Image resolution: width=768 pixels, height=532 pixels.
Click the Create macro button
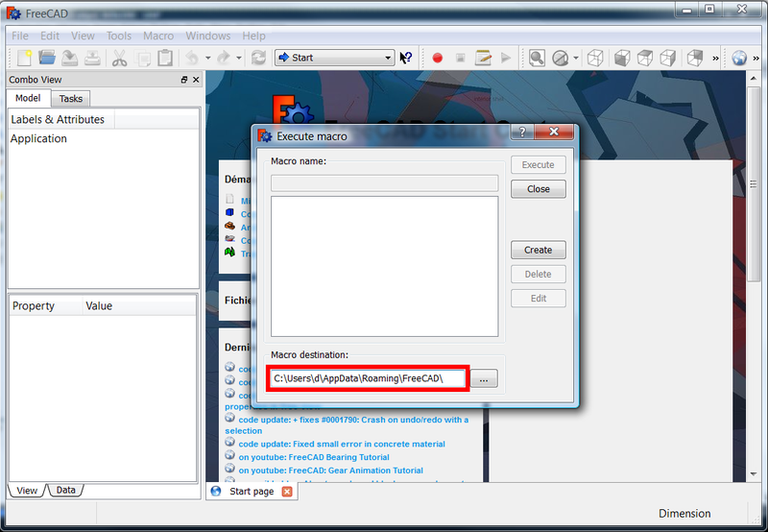[x=539, y=250]
